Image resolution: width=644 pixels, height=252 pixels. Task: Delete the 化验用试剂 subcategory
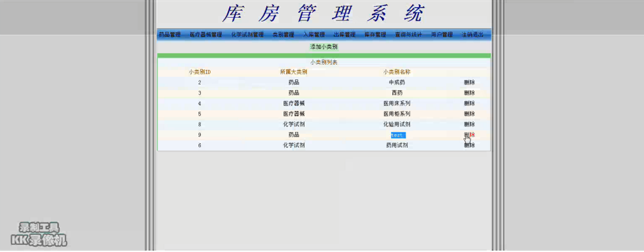click(x=469, y=124)
